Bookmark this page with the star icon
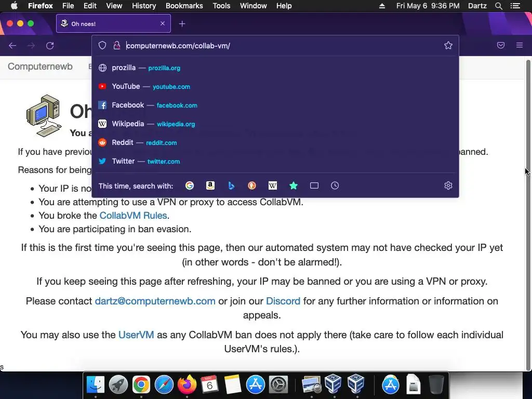Image resolution: width=532 pixels, height=399 pixels. [448, 46]
